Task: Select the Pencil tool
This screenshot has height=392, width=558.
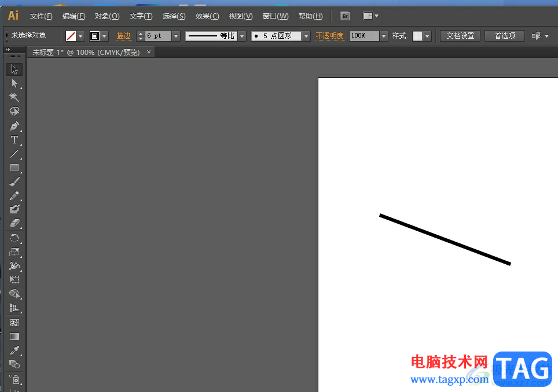Action: 14,196
